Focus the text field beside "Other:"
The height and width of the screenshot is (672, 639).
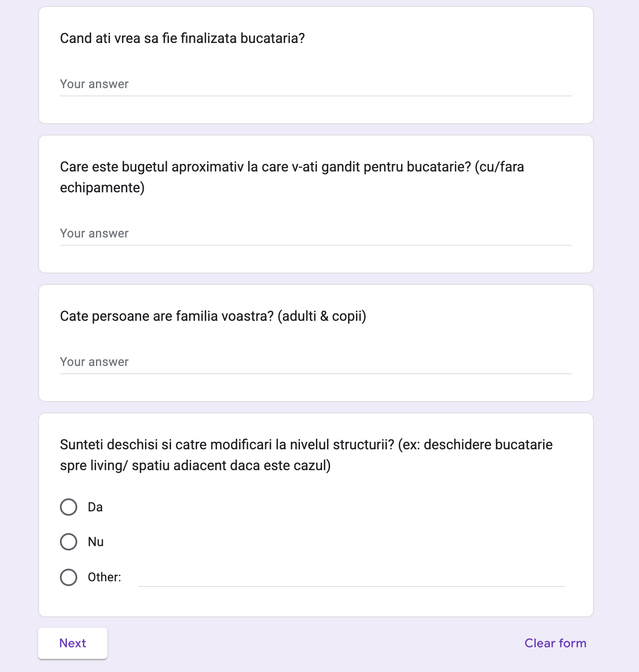351,578
